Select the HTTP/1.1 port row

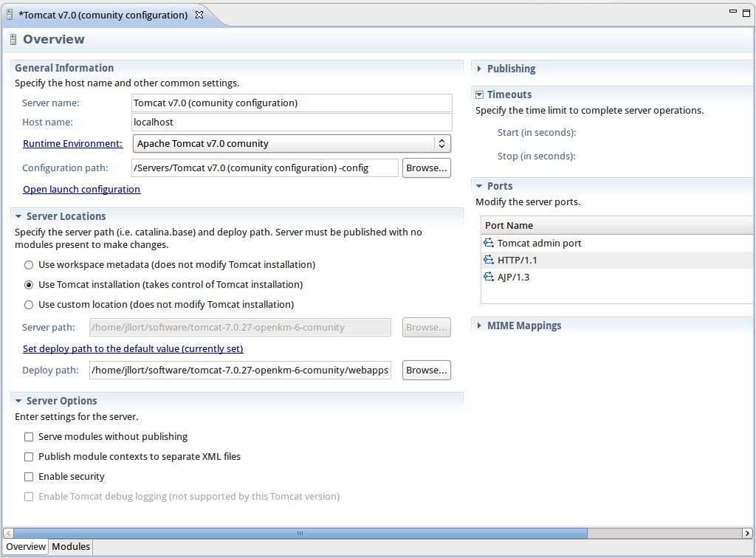617,260
